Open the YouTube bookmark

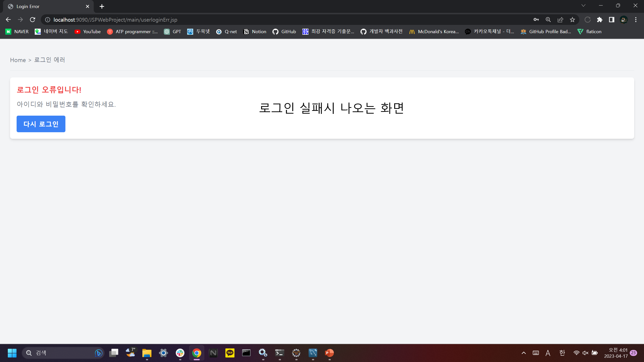point(88,32)
